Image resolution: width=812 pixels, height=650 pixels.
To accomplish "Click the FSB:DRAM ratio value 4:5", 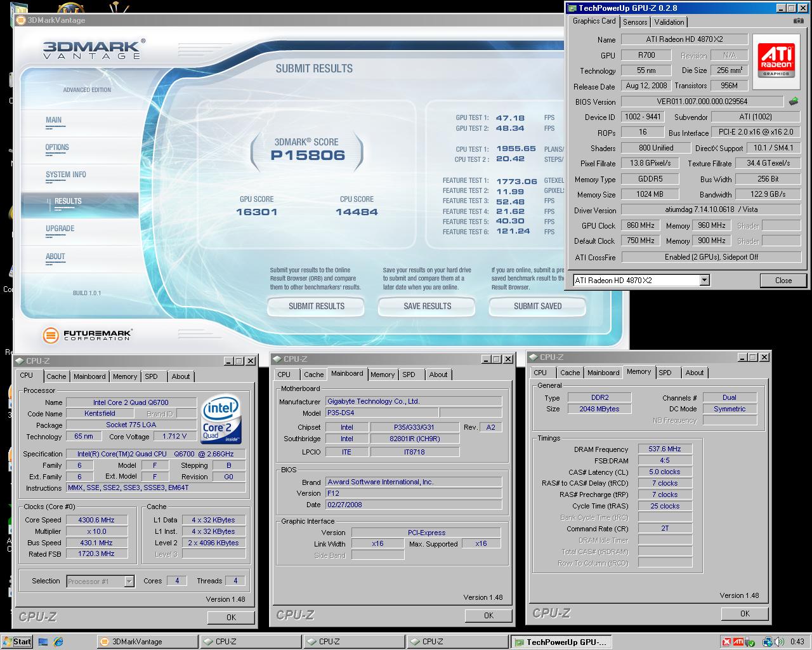I will click(x=665, y=460).
